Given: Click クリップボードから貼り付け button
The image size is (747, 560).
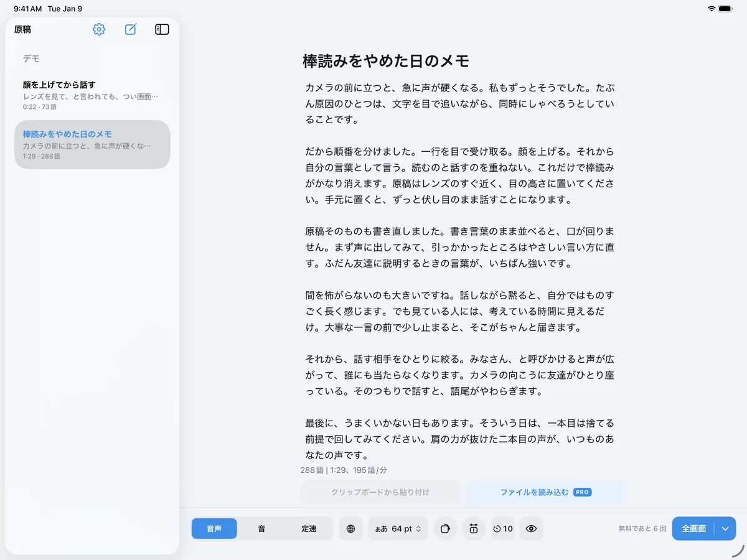Looking at the screenshot, I should tap(380, 492).
